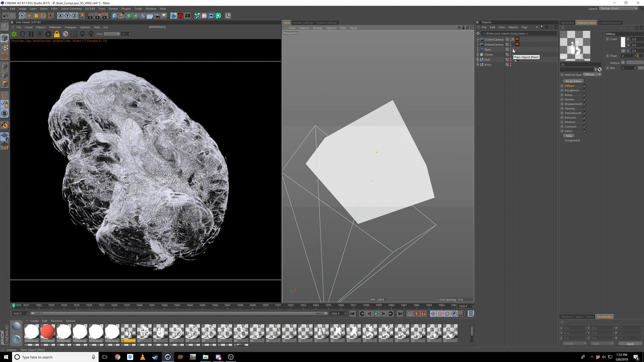The height and width of the screenshot is (362, 644).
Task: Toggle the Bump channel checkbox
Action: pos(585,95)
